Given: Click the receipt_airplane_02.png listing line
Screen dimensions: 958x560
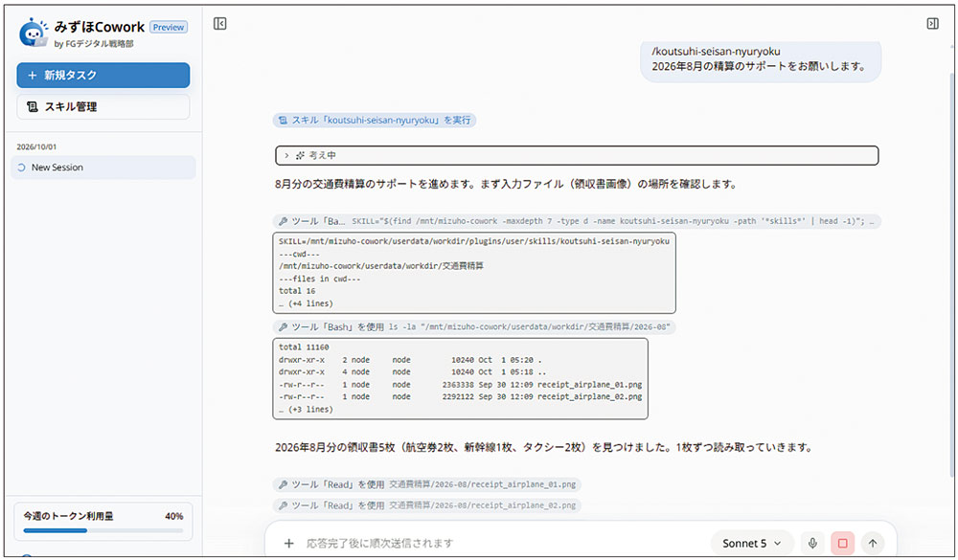Looking at the screenshot, I should (460, 397).
